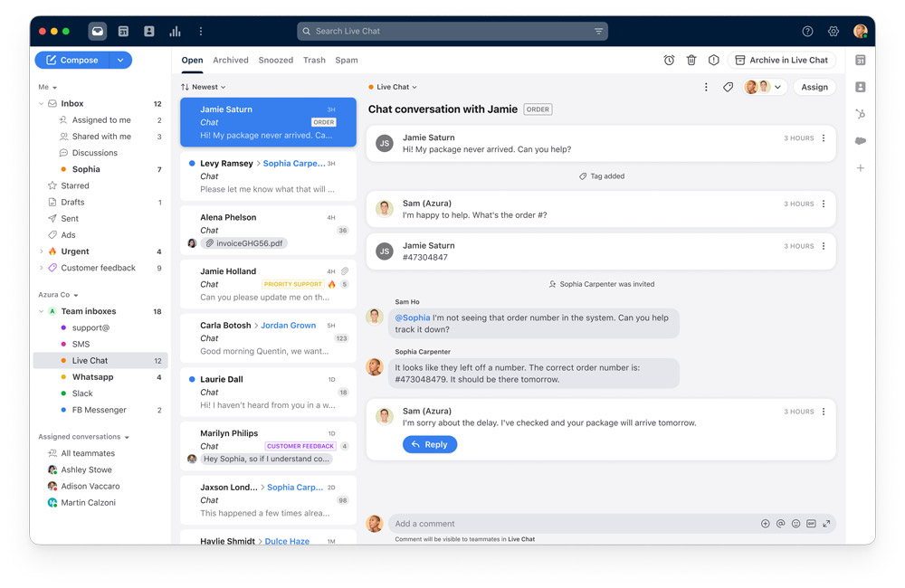905x588 pixels.
Task: Snooze conversation with the clock icon
Action: (669, 60)
